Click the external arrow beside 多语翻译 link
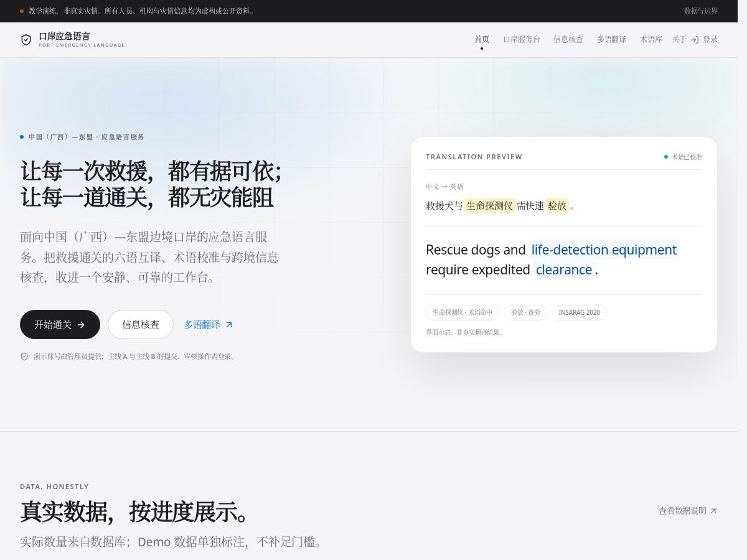This screenshot has height=560, width=747. pos(228,325)
